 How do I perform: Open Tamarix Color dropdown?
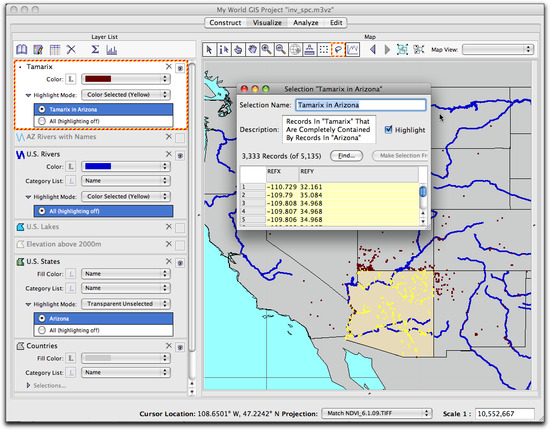pos(126,79)
